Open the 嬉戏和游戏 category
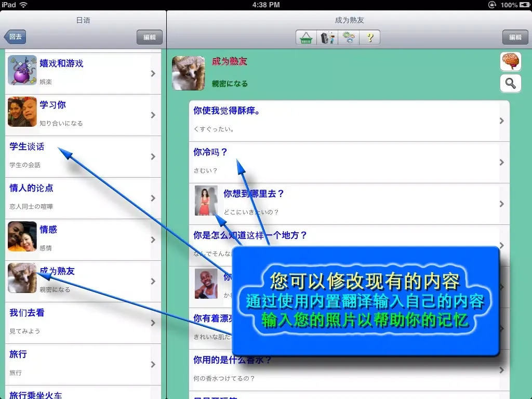 (83, 74)
